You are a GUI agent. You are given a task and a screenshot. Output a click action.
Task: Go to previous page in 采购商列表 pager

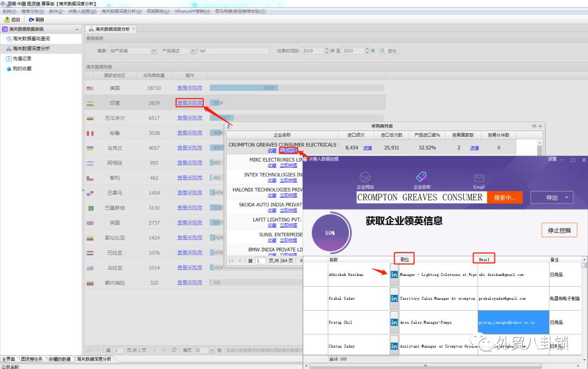point(240,261)
